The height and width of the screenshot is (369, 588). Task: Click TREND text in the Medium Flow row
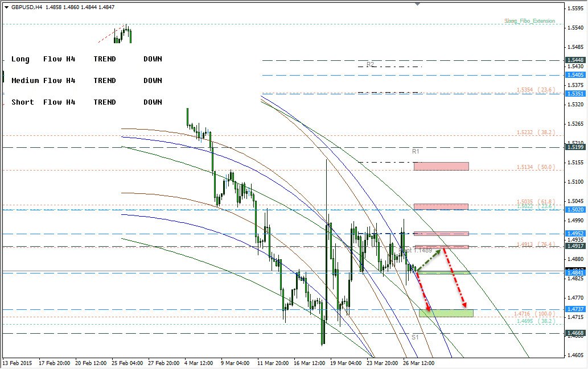[x=105, y=81]
